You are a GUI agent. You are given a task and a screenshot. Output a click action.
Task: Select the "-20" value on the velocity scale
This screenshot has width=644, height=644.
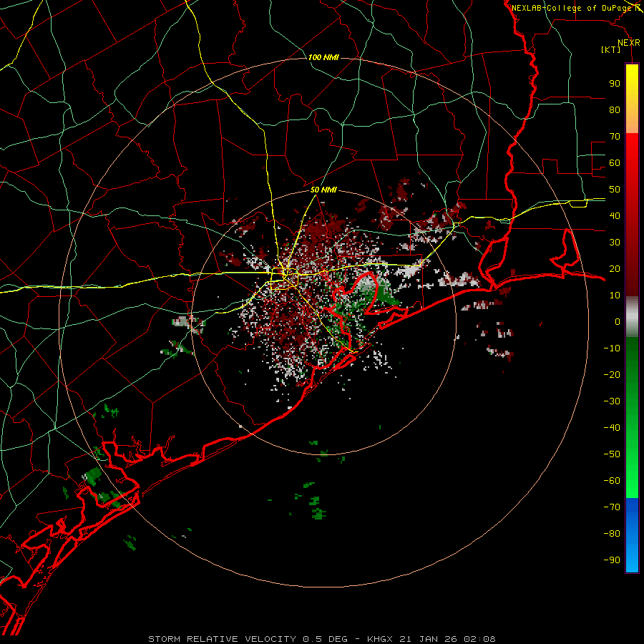pos(612,374)
